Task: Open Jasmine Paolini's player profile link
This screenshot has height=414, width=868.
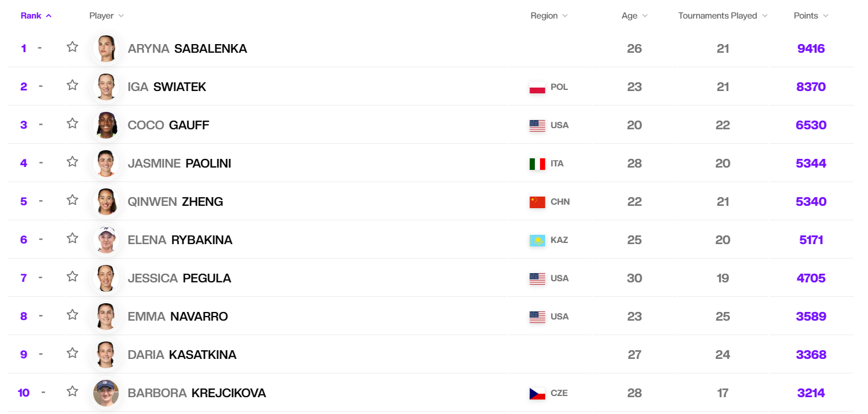Action: (x=179, y=164)
